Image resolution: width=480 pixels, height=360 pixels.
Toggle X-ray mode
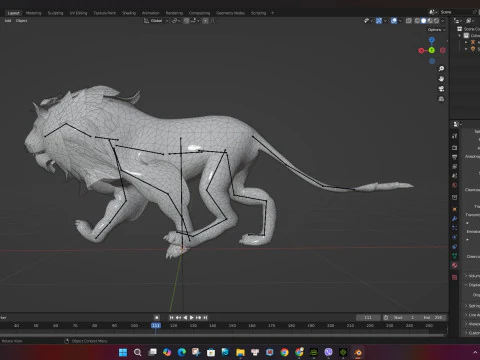pos(409,21)
